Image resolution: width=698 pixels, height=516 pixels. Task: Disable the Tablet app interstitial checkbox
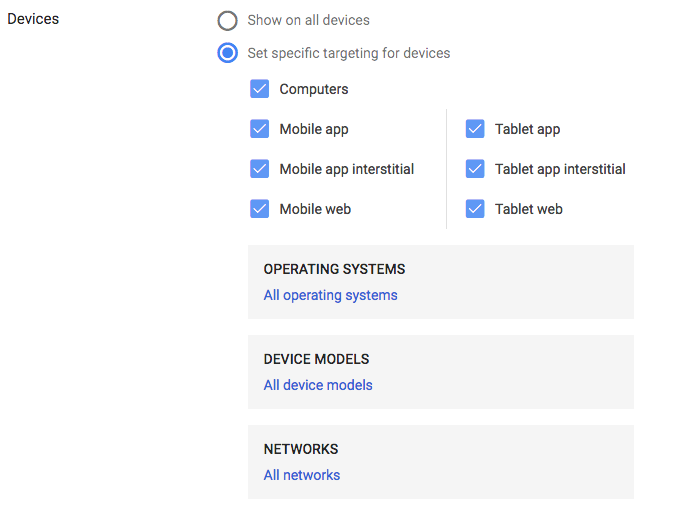(x=475, y=169)
